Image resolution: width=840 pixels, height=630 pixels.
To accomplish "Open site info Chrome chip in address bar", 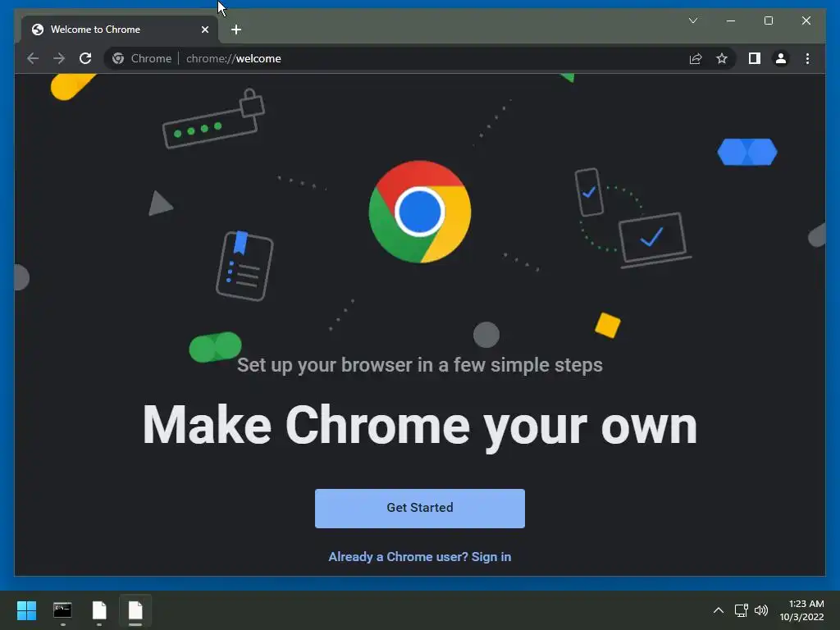I will click(143, 58).
